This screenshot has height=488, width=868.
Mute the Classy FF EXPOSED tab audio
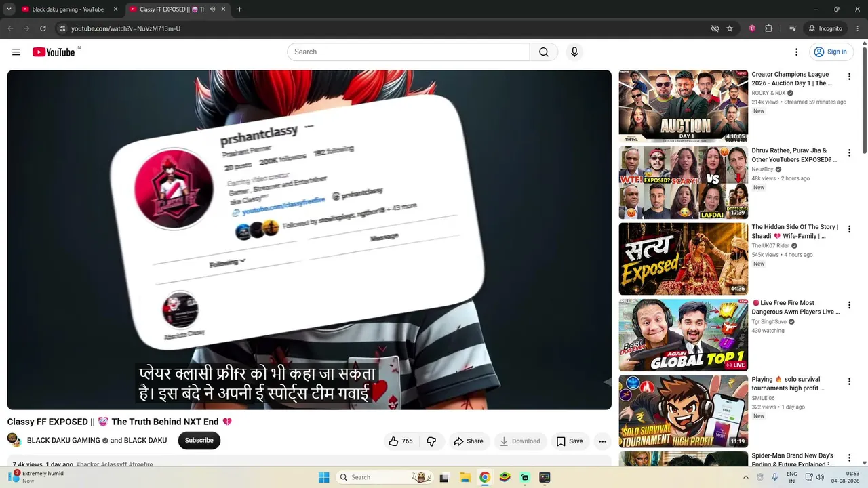[x=212, y=9]
